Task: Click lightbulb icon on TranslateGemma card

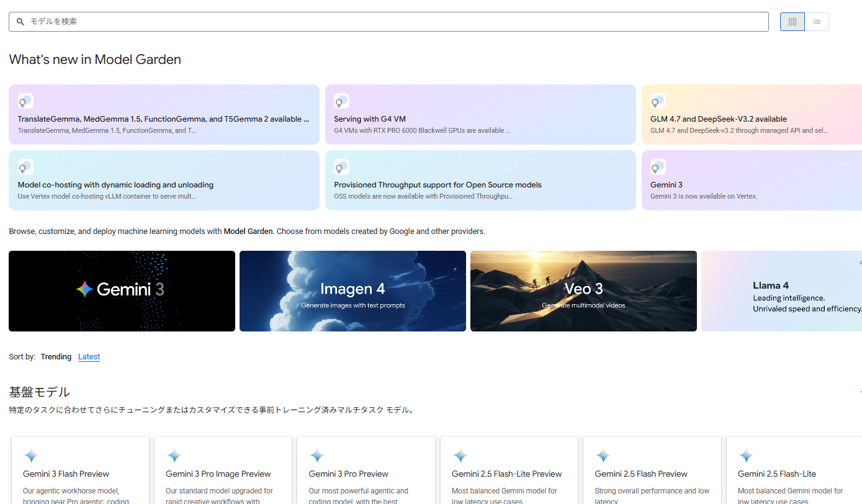Action: (25, 101)
